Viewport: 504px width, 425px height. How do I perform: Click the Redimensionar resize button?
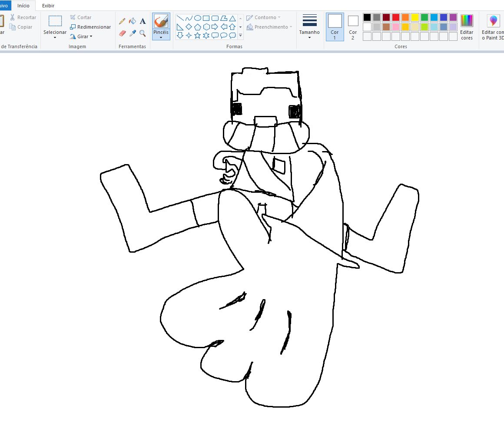point(90,27)
